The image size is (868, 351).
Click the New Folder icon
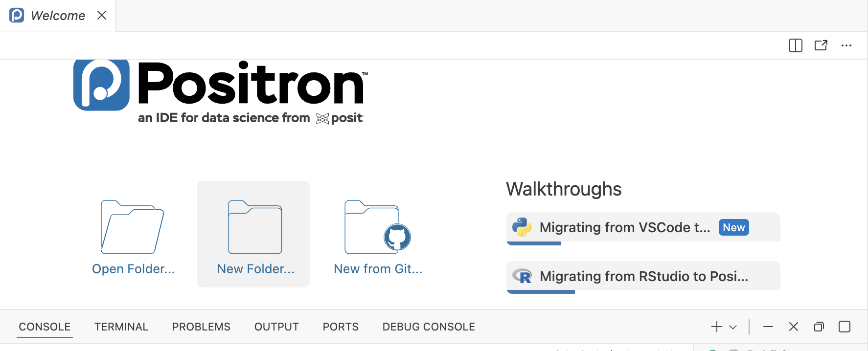tap(255, 227)
